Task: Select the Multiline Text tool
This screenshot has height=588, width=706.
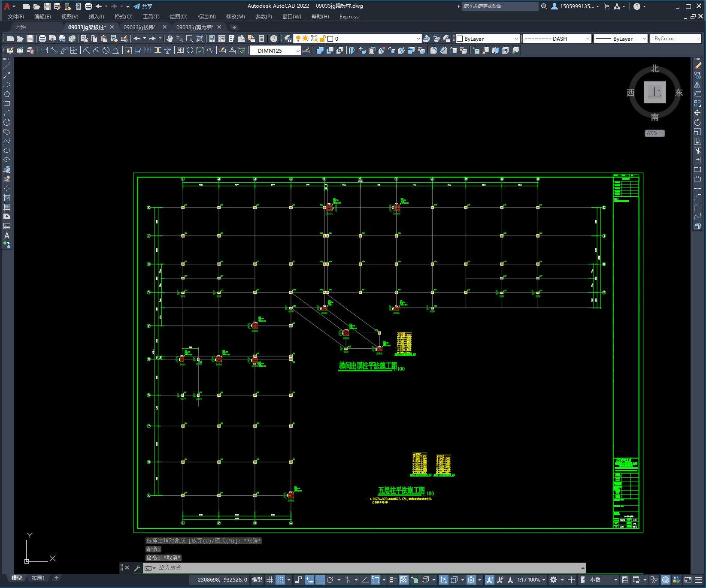Action: [7, 235]
